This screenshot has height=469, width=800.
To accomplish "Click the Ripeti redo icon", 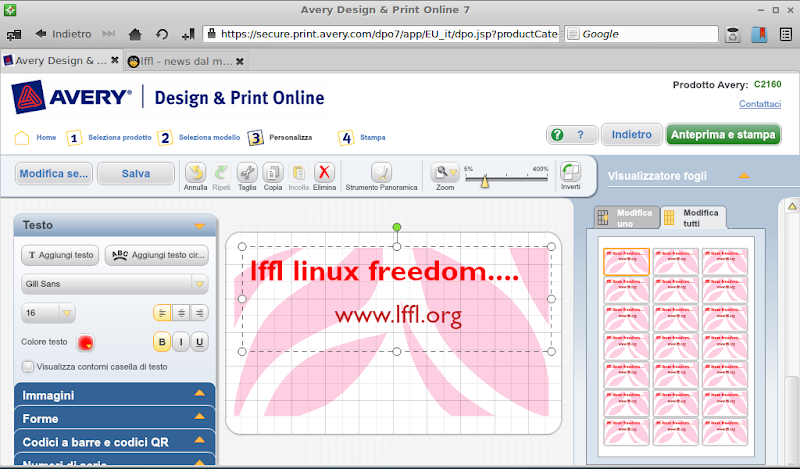I will (221, 172).
